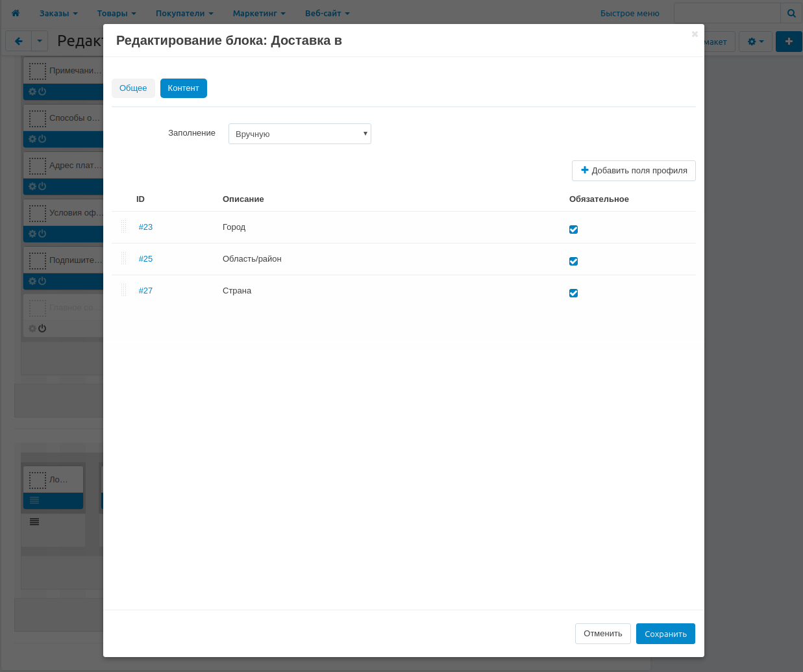The width and height of the screenshot is (803, 672).
Task: Select the Контент tab
Action: point(183,88)
